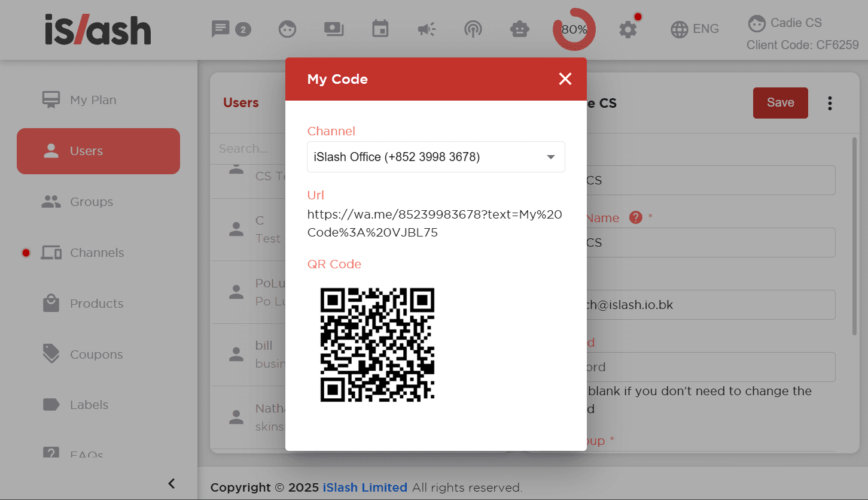Click the 80% usage progress ring

(574, 29)
